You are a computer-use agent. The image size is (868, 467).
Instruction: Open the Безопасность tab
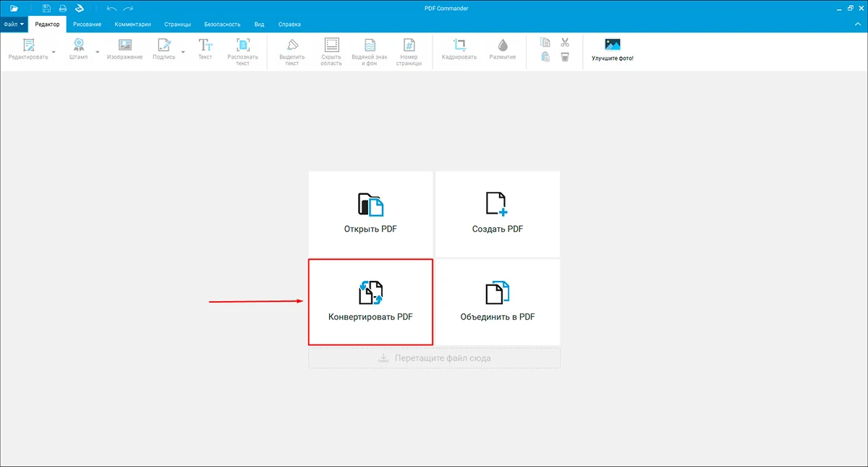[221, 24]
